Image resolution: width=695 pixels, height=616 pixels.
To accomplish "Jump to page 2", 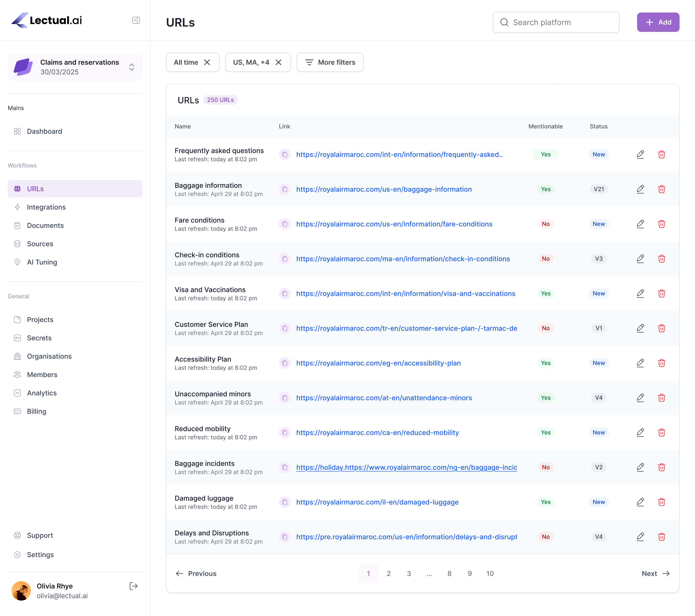I will pos(389,574).
